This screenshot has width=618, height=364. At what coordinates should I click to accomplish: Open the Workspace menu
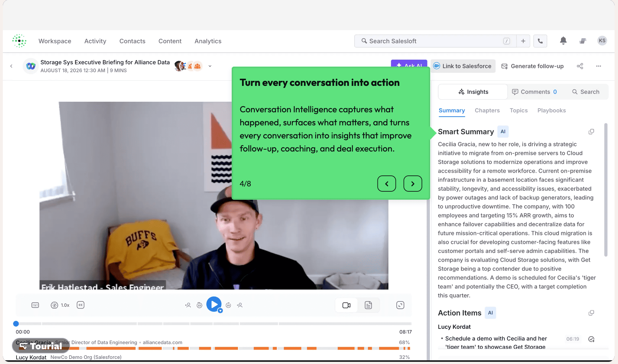55,41
